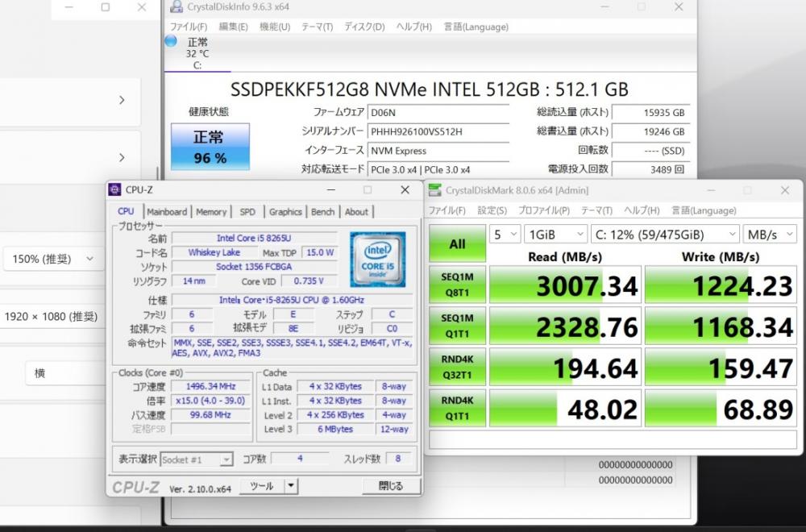Open テーマ(T) menu in CrystalDiskInfo
The width and height of the screenshot is (806, 532).
[x=317, y=27]
